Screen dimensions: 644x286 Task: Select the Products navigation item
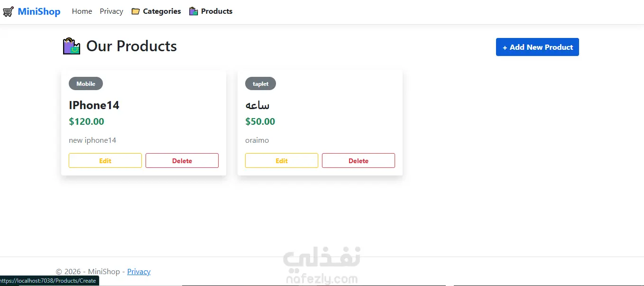[x=217, y=11]
